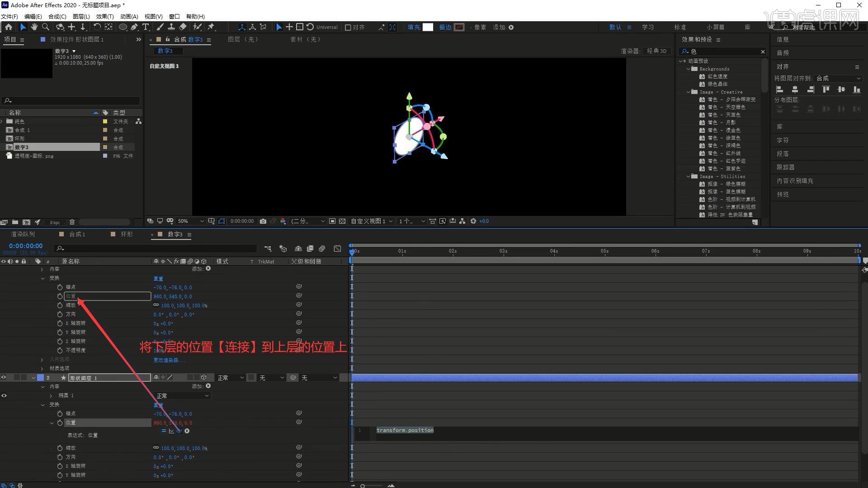
Task: Select the Roto Brush tool
Action: (197, 27)
